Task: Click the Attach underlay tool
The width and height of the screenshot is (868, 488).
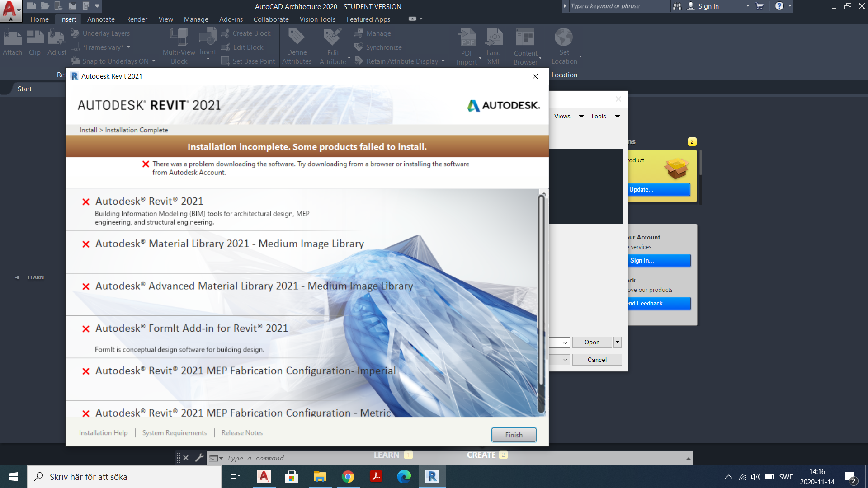Action: tap(12, 42)
